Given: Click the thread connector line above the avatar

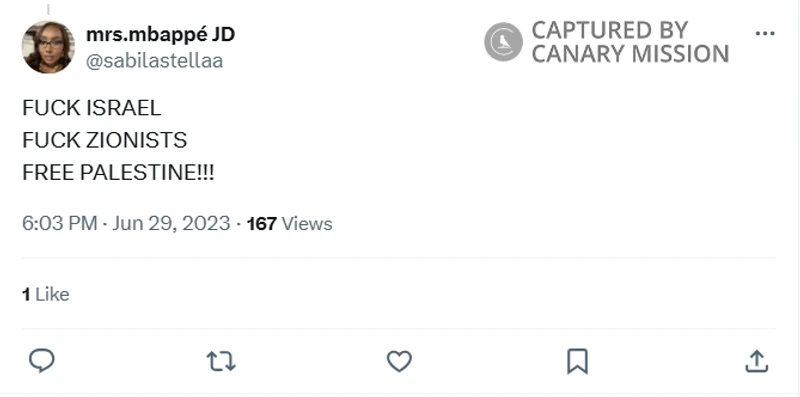Looking at the screenshot, I should pyautogui.click(x=48, y=9).
